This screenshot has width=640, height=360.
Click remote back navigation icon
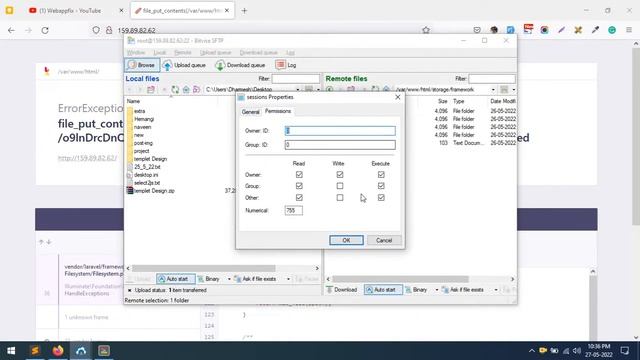[x=329, y=89]
